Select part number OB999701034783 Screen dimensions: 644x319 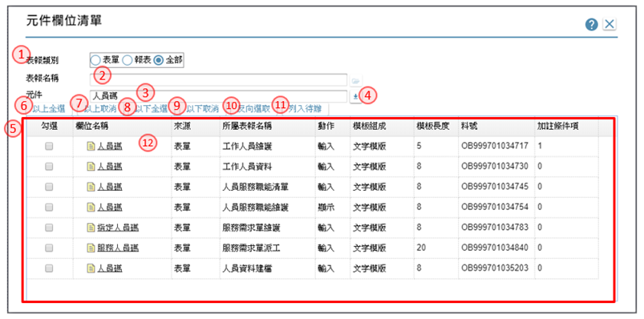pos(495,228)
